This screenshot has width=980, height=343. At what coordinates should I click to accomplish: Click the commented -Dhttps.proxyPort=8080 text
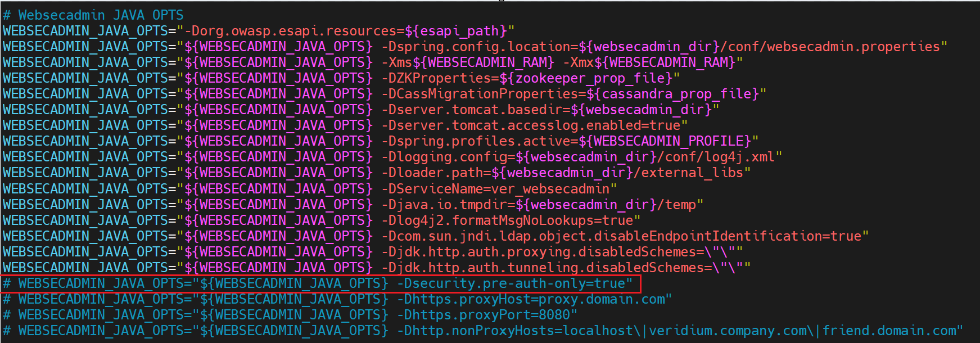click(x=486, y=315)
